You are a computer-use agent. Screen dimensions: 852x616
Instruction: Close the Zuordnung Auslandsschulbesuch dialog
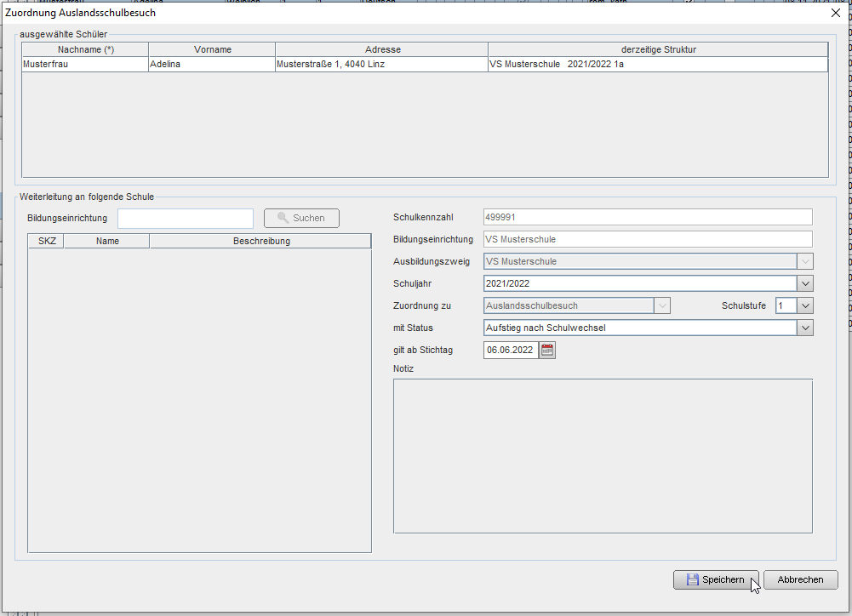[x=835, y=13]
